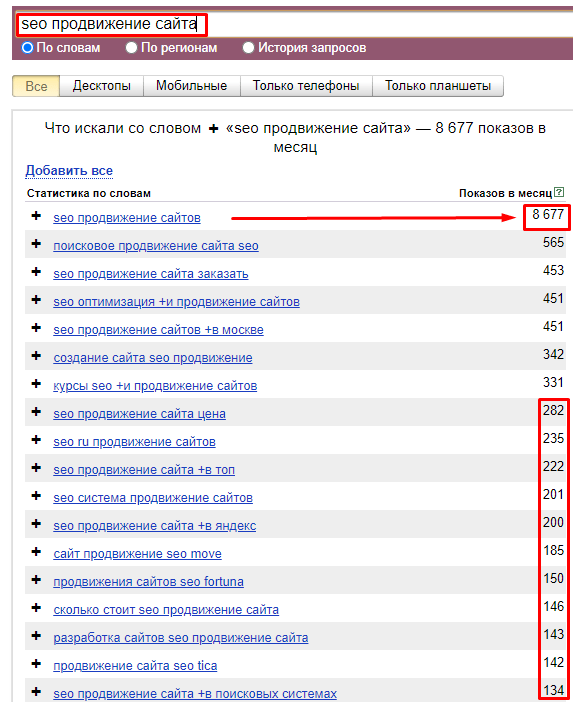Click the 'Статистика по словам' column header
This screenshot has width=573, height=702.
[x=89, y=193]
